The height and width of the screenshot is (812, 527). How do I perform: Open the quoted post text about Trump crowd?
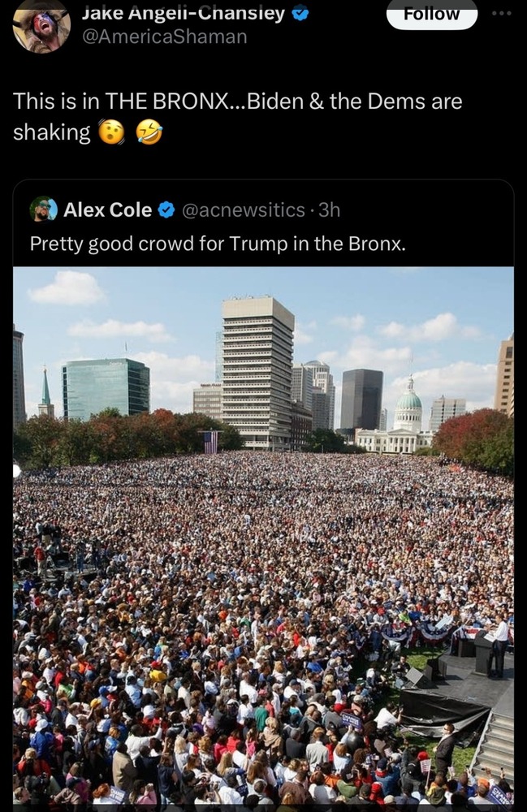218,244
